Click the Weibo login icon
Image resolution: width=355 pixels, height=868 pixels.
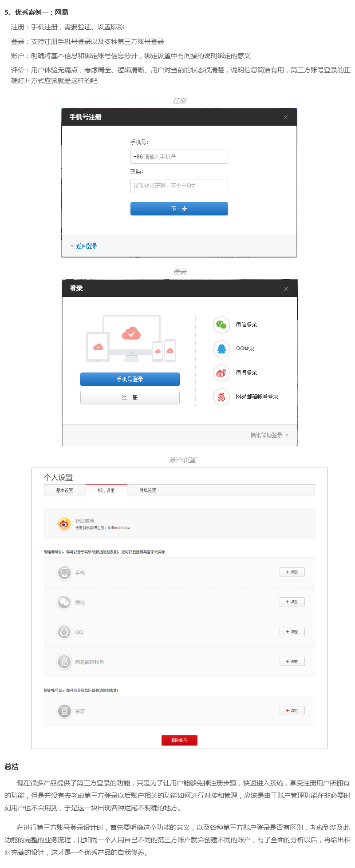tap(221, 373)
